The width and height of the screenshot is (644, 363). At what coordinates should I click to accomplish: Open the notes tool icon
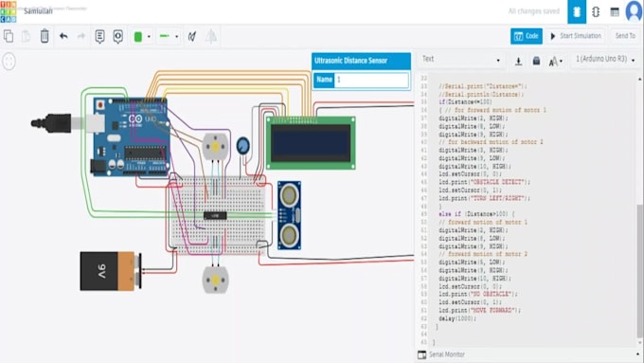99,36
